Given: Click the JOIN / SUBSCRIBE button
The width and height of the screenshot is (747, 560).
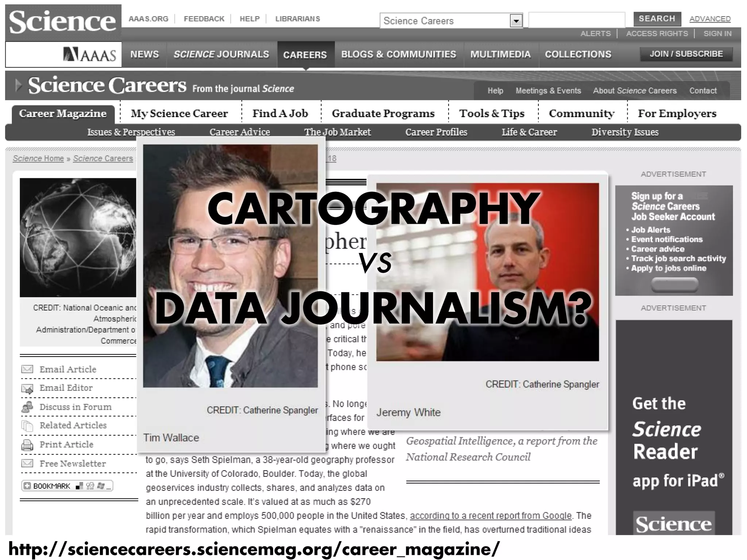Looking at the screenshot, I should [686, 54].
